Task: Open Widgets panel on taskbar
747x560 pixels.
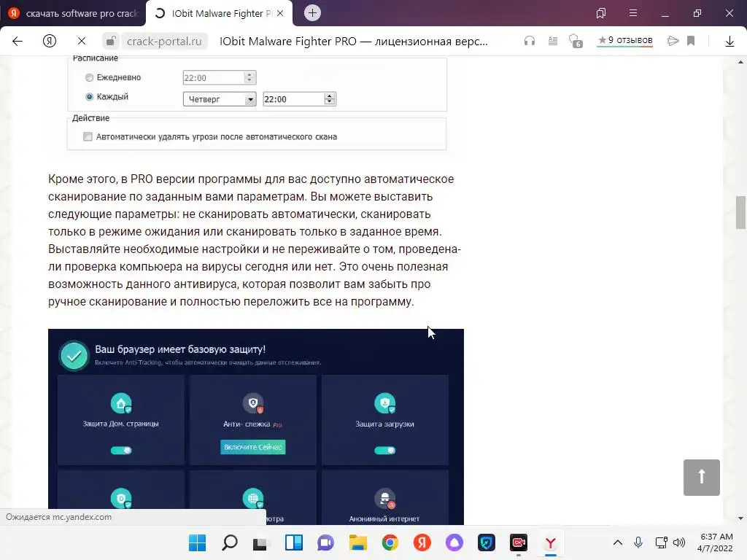Action: click(x=293, y=542)
